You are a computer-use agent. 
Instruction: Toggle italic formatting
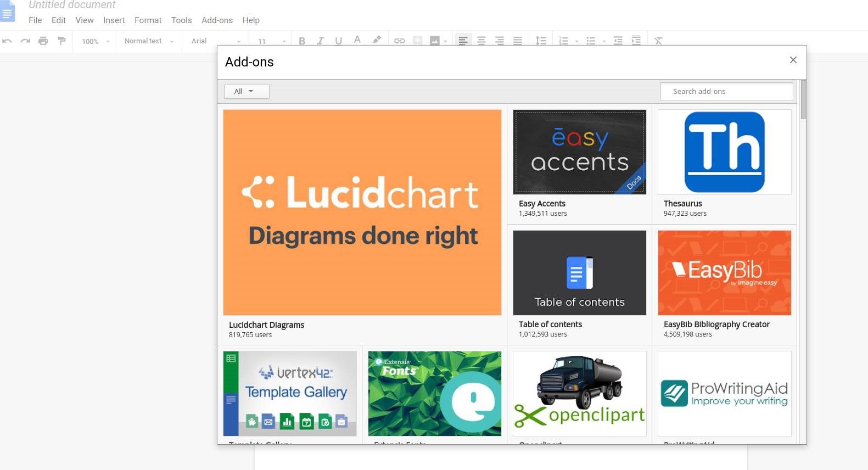click(320, 41)
